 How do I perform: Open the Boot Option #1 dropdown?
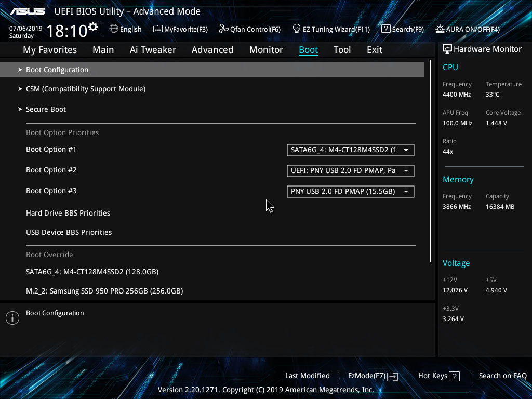[x=351, y=150]
